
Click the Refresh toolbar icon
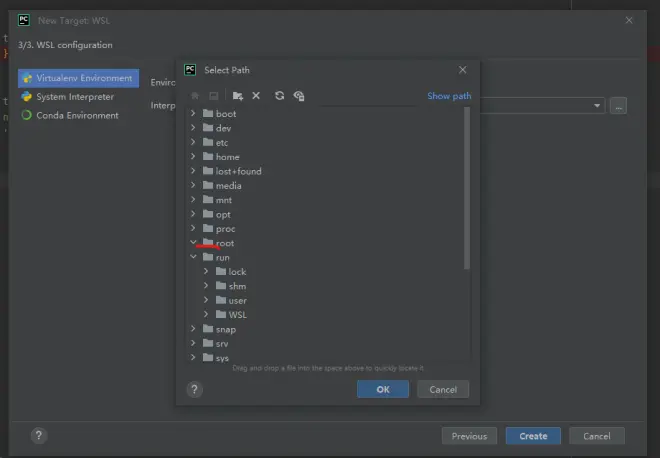280,96
